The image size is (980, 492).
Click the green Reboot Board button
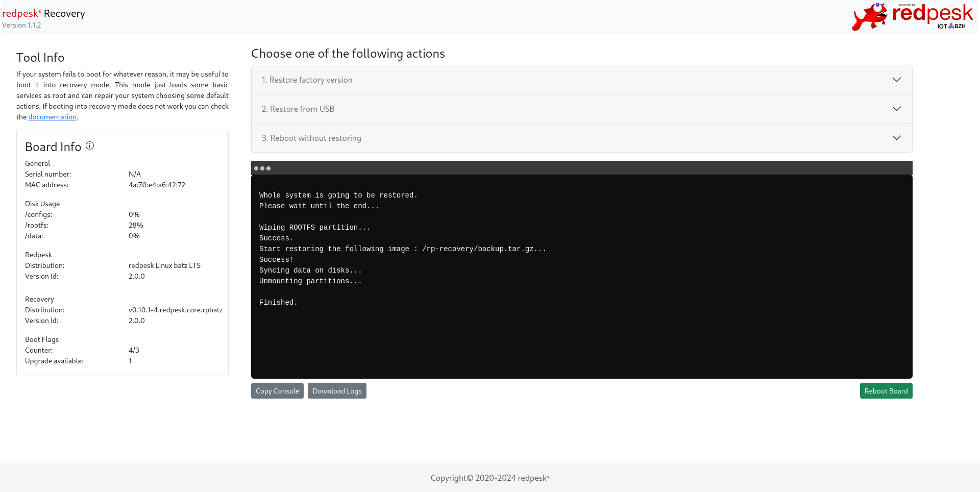886,391
